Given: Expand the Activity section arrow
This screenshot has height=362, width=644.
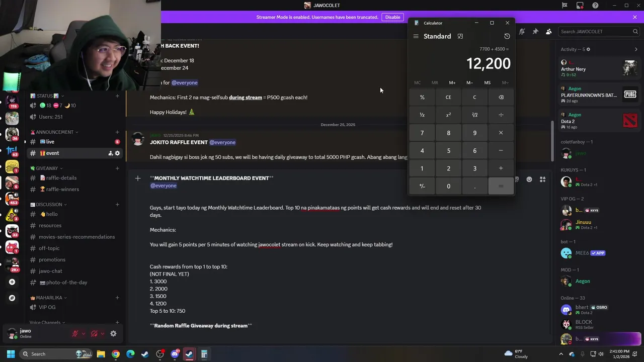Looking at the screenshot, I should click(636, 49).
